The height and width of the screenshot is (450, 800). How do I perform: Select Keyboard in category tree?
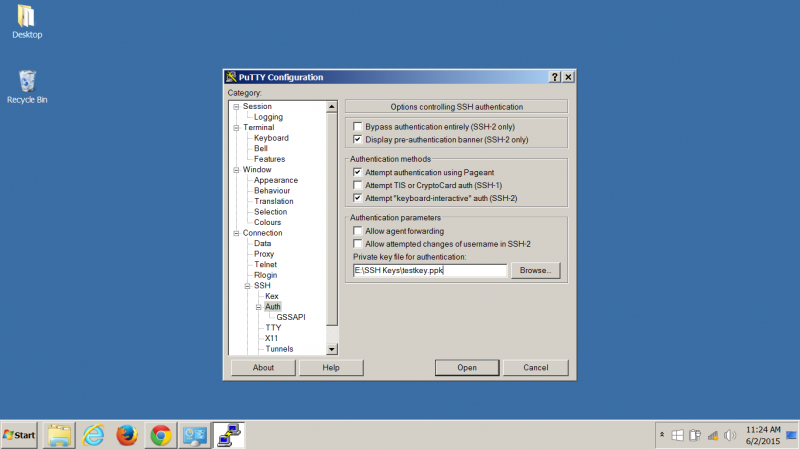pyautogui.click(x=271, y=138)
